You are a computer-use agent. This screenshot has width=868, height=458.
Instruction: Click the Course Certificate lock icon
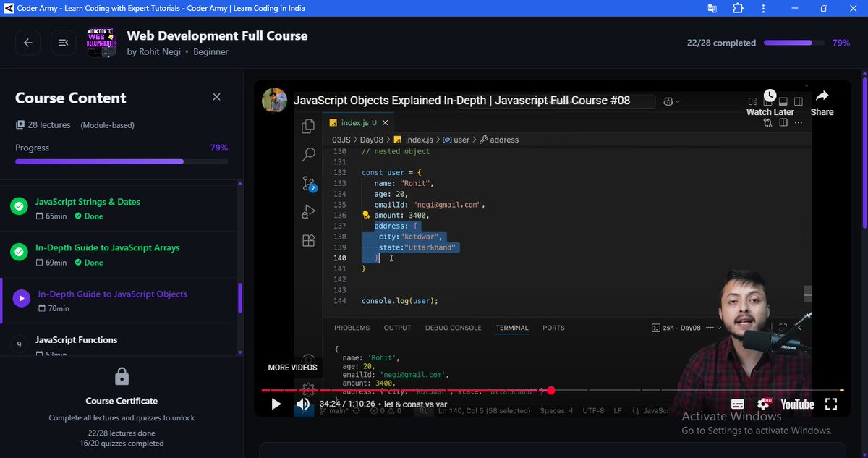pyautogui.click(x=122, y=376)
